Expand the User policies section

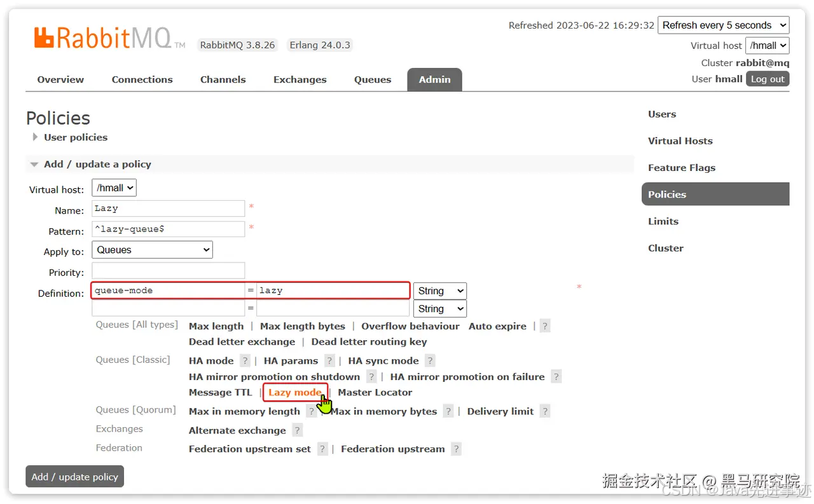[x=76, y=137]
